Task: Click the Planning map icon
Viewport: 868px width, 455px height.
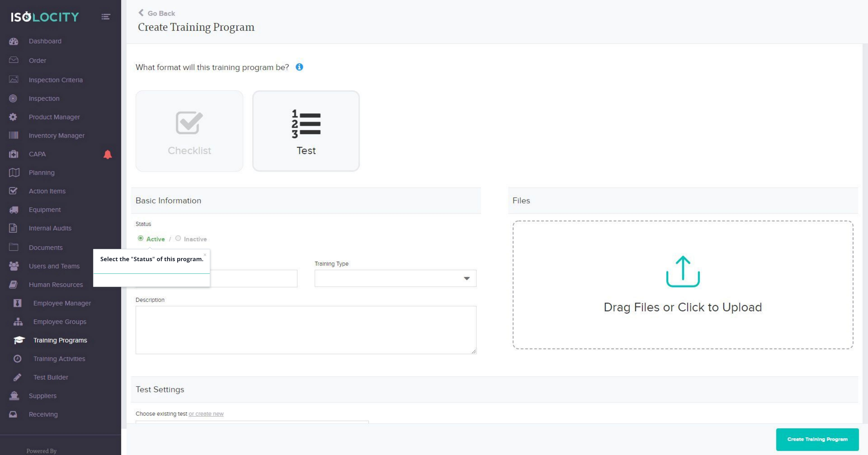Action: click(14, 172)
